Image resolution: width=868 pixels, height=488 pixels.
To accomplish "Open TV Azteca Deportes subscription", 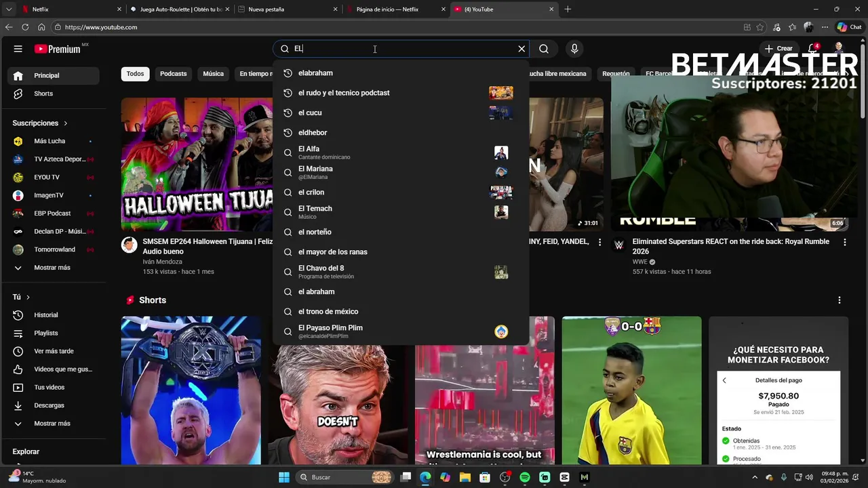I will pyautogui.click(x=53, y=159).
